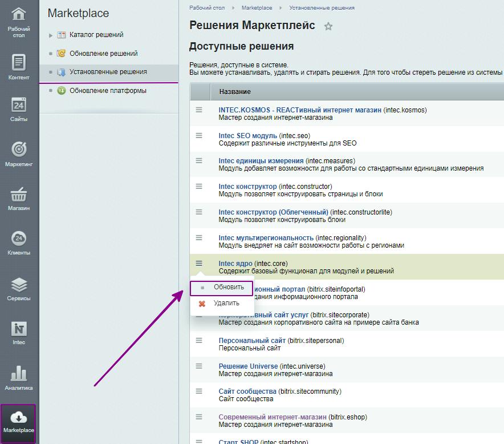Choose Удалить in the context menu
The height and width of the screenshot is (444, 504).
226,304
